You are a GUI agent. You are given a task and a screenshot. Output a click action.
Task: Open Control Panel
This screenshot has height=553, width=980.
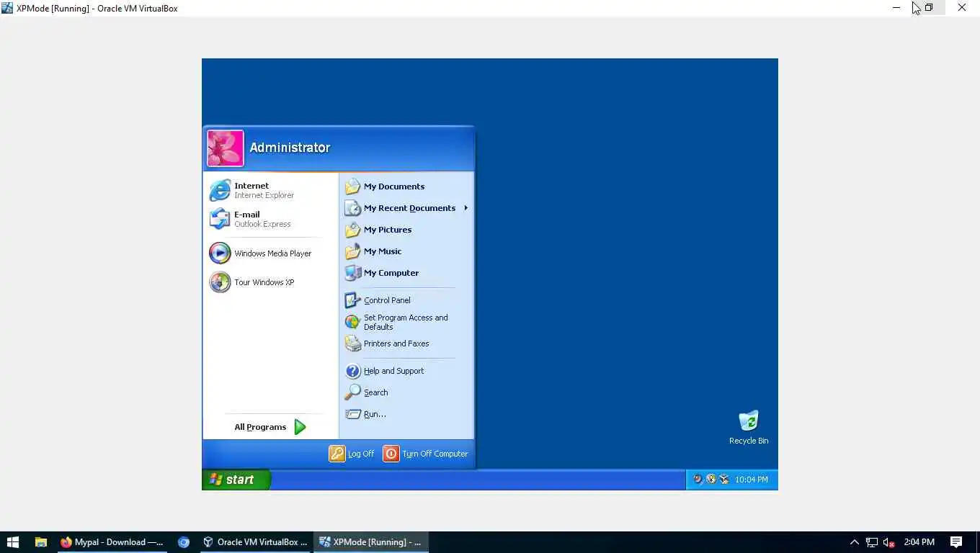click(407, 300)
